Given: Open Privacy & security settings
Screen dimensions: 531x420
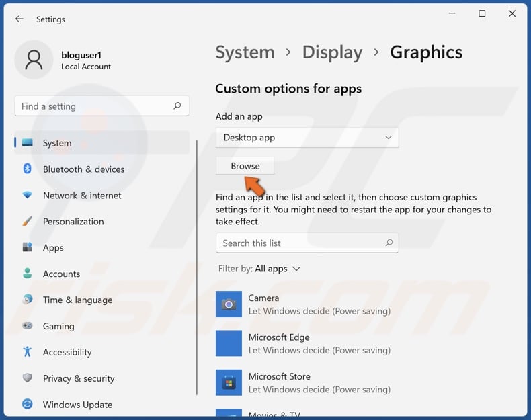Looking at the screenshot, I should tap(79, 379).
